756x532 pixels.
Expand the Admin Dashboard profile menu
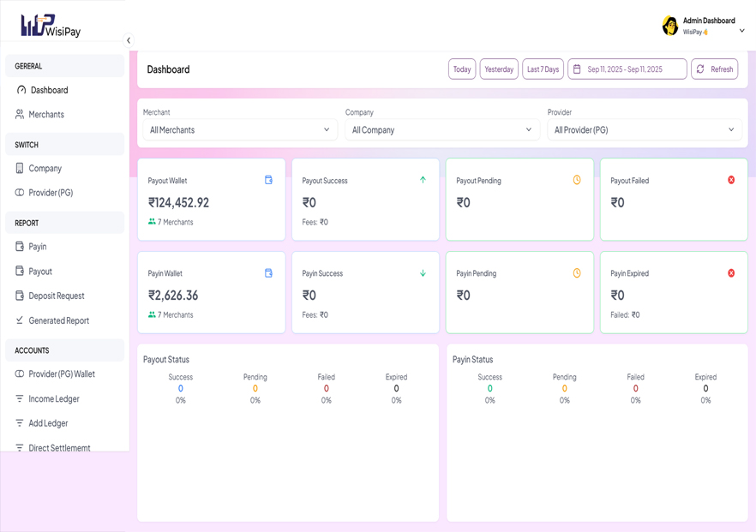point(742,30)
